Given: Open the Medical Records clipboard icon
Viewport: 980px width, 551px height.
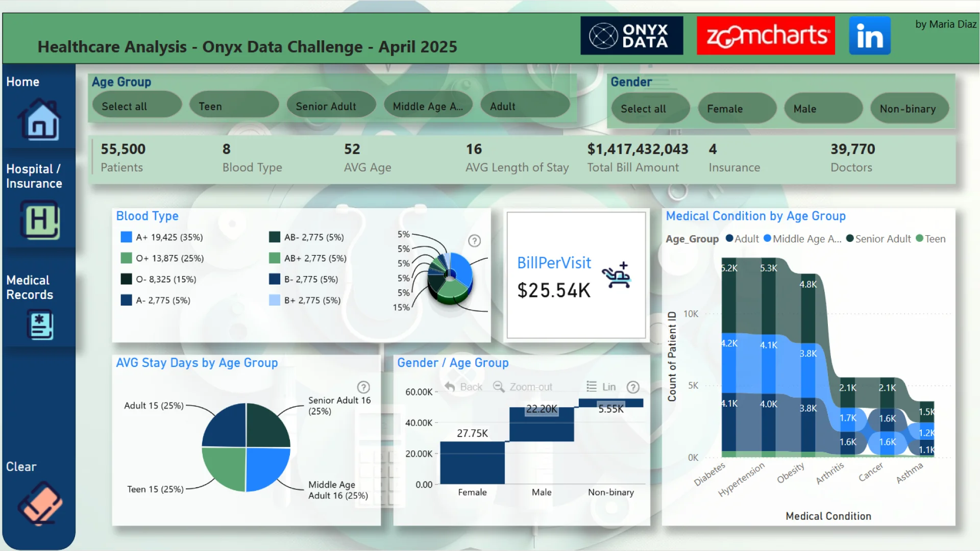Looking at the screenshot, I should [40, 325].
